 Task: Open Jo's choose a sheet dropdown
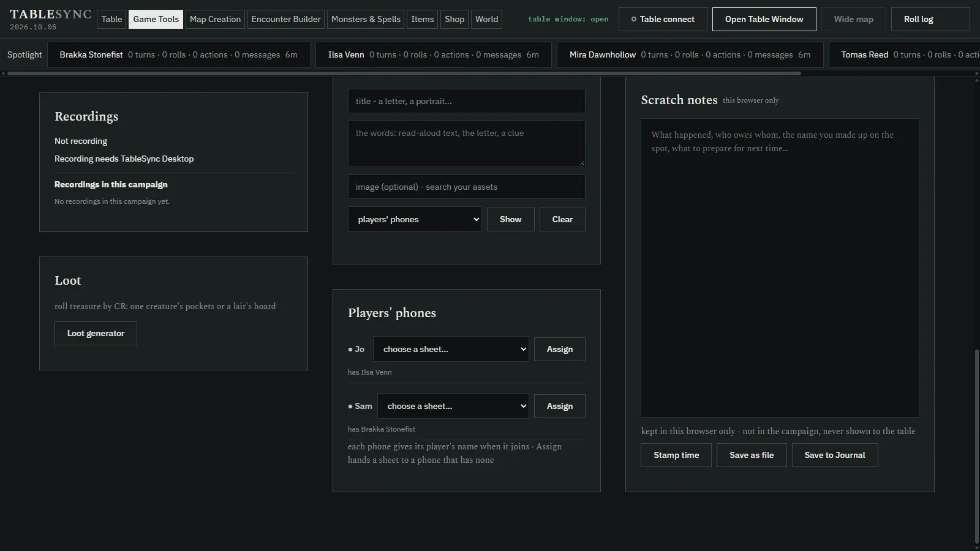[451, 349]
